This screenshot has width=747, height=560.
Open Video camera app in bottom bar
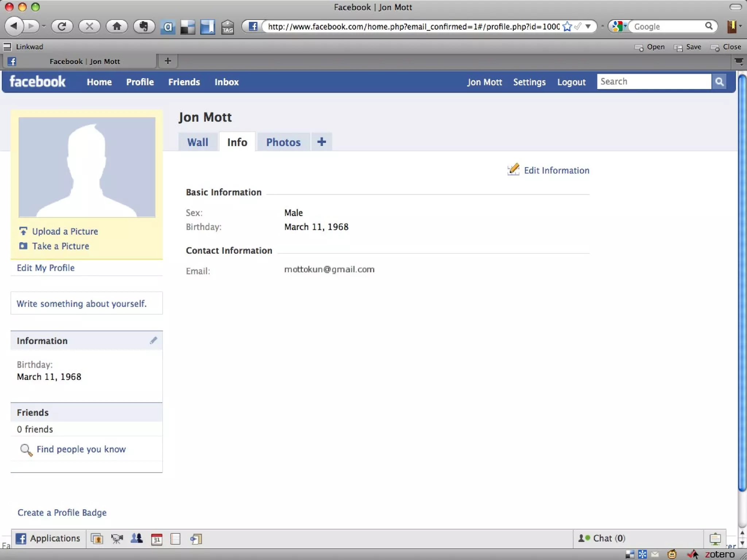pyautogui.click(x=117, y=538)
